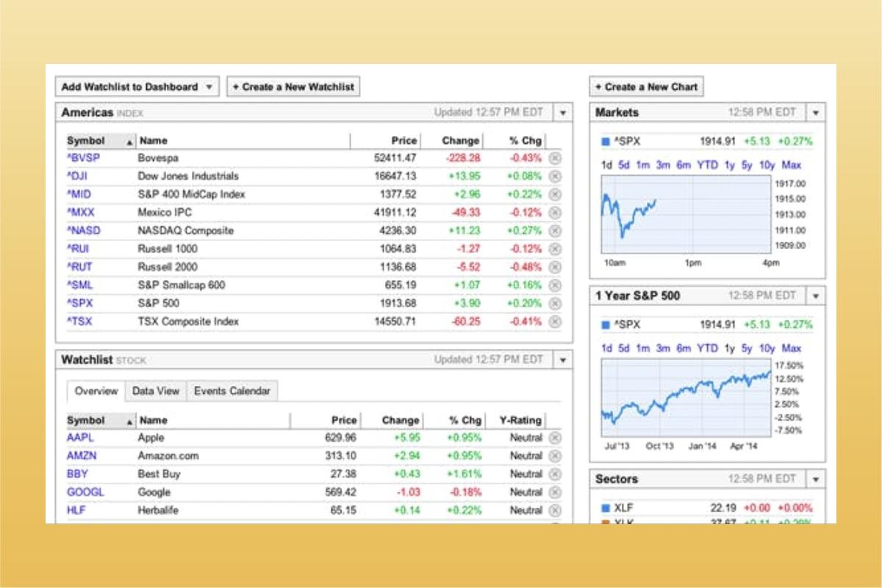Select 3m range in Markets chart
882x588 pixels.
tap(663, 165)
